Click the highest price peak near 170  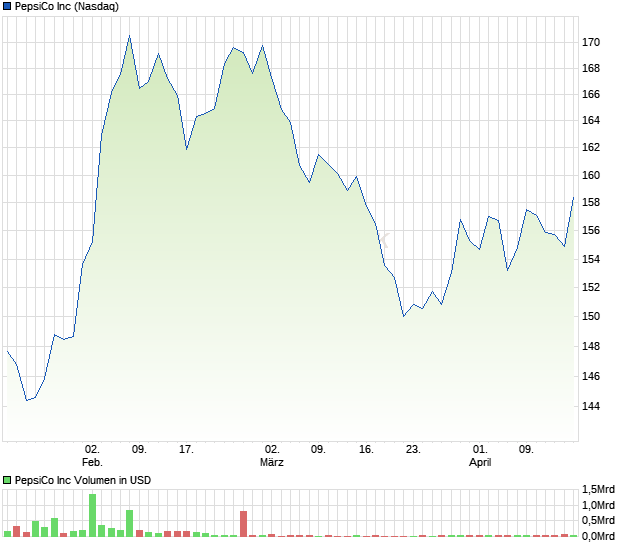pyautogui.click(x=129, y=36)
